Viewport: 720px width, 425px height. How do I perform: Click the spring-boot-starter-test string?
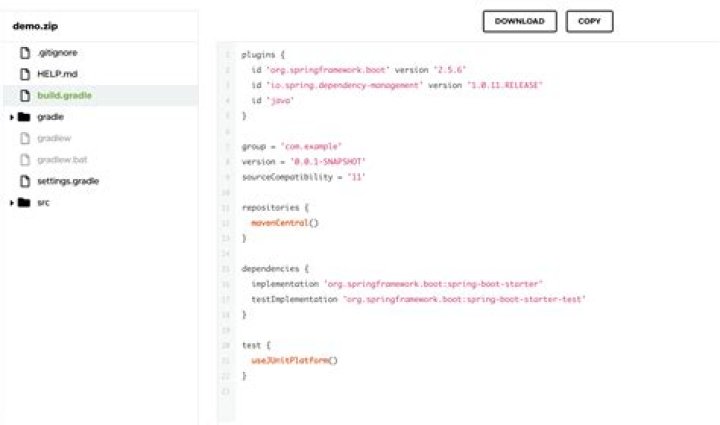pyautogui.click(x=464, y=299)
